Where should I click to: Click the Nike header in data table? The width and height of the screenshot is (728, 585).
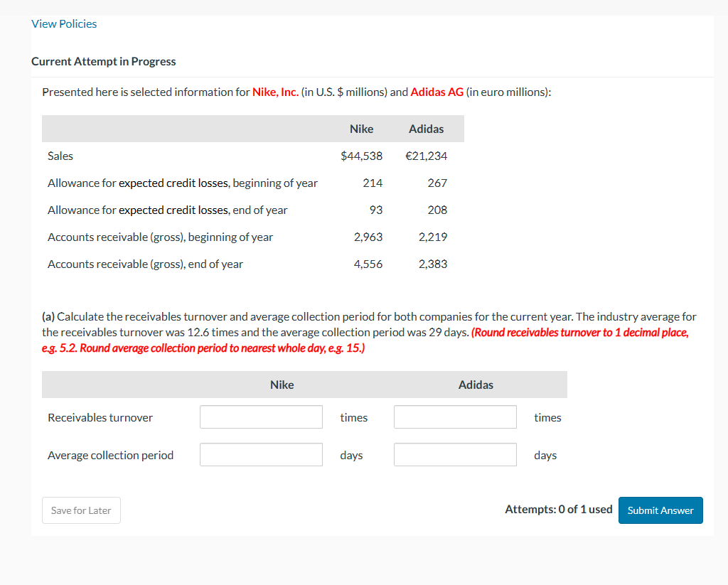pos(361,129)
